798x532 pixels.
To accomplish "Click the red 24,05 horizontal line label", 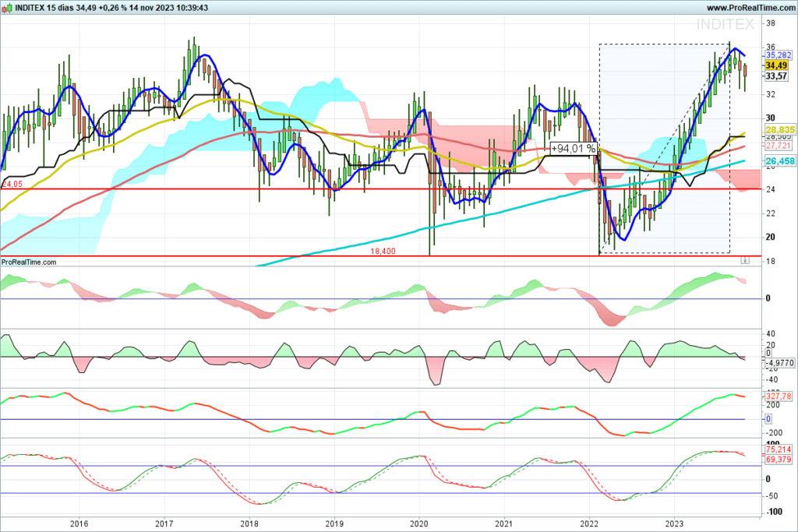I will [12, 184].
